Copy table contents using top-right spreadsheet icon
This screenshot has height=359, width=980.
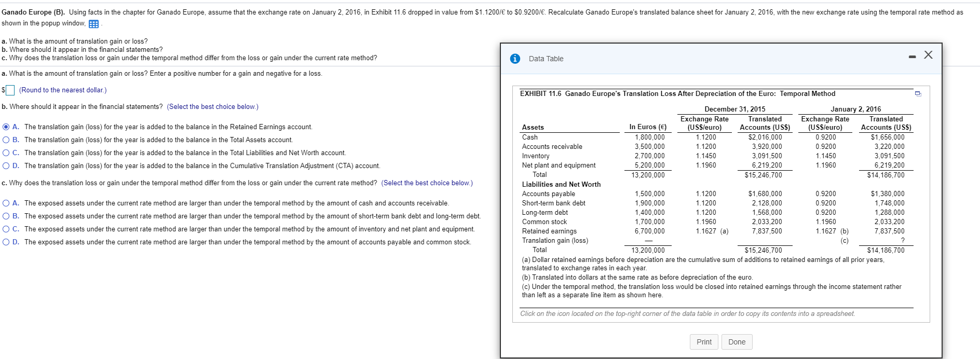[918, 94]
